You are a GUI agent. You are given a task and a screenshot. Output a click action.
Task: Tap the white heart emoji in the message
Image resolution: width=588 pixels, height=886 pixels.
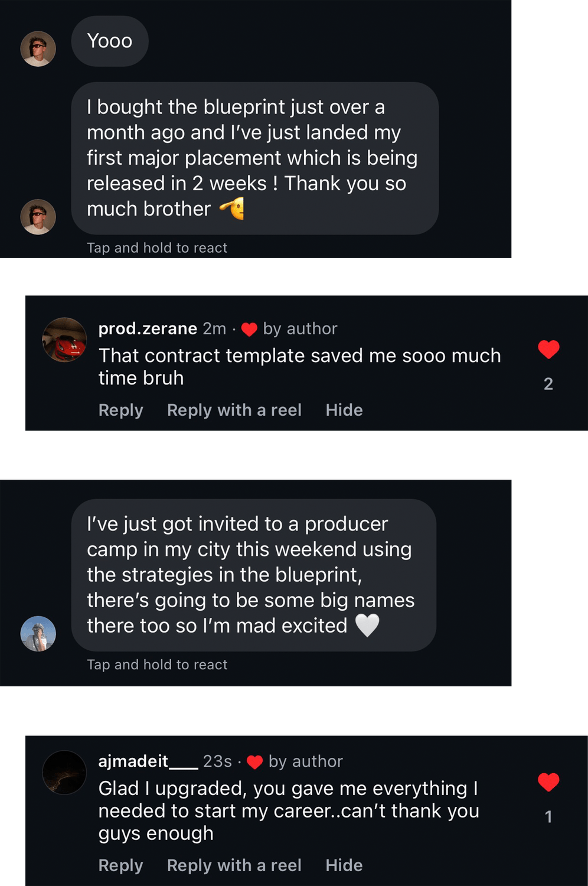click(367, 626)
